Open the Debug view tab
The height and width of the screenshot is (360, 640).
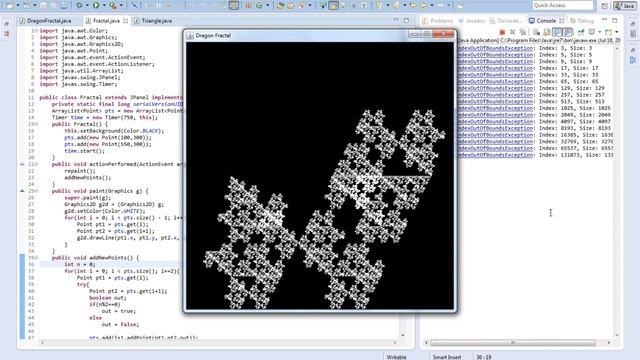[x=582, y=20]
